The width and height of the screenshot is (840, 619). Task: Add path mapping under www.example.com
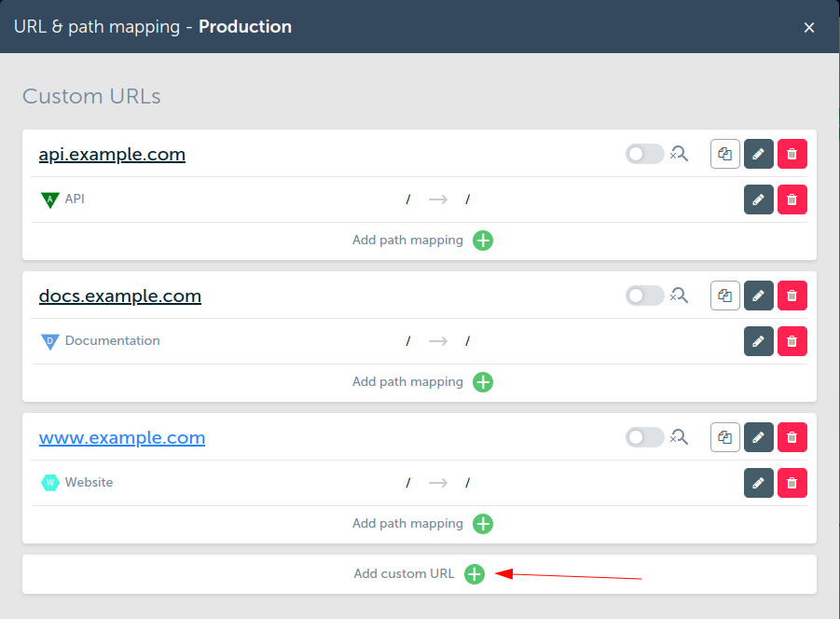[x=483, y=524]
